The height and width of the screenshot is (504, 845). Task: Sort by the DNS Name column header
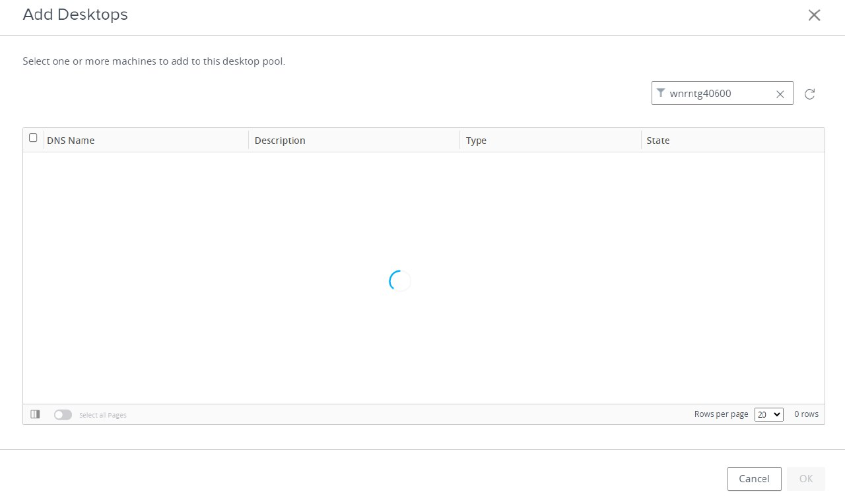coord(71,141)
